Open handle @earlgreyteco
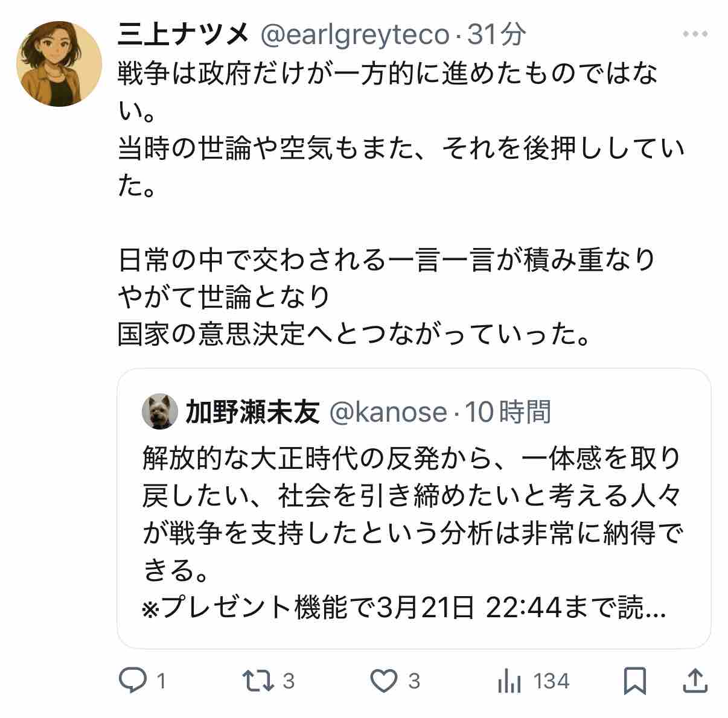This screenshot has width=728, height=718. point(354,36)
